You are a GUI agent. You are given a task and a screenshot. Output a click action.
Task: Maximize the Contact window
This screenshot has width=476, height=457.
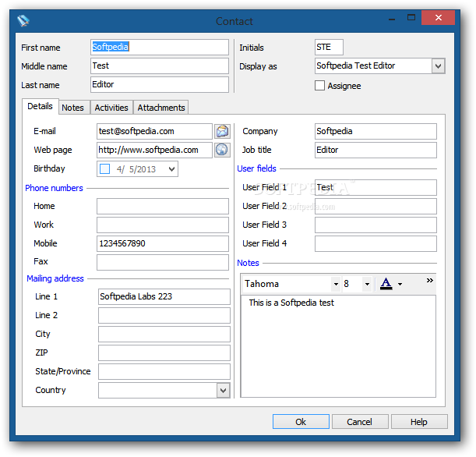point(411,18)
